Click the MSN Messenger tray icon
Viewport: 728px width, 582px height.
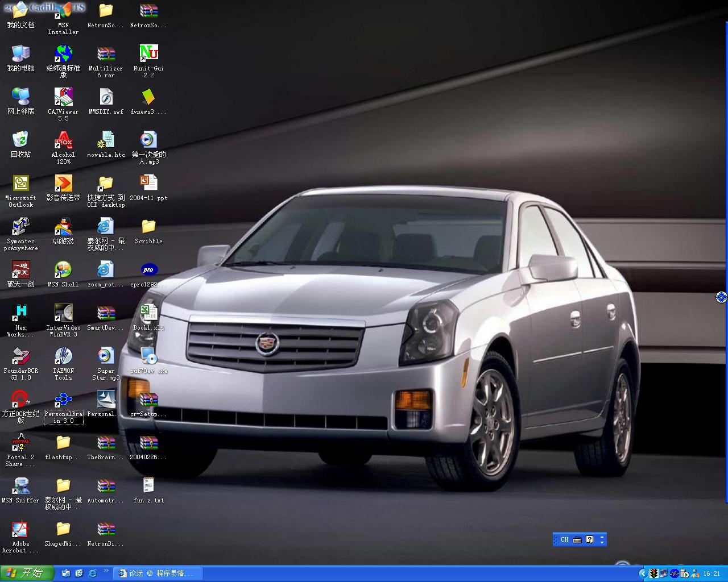coord(695,573)
